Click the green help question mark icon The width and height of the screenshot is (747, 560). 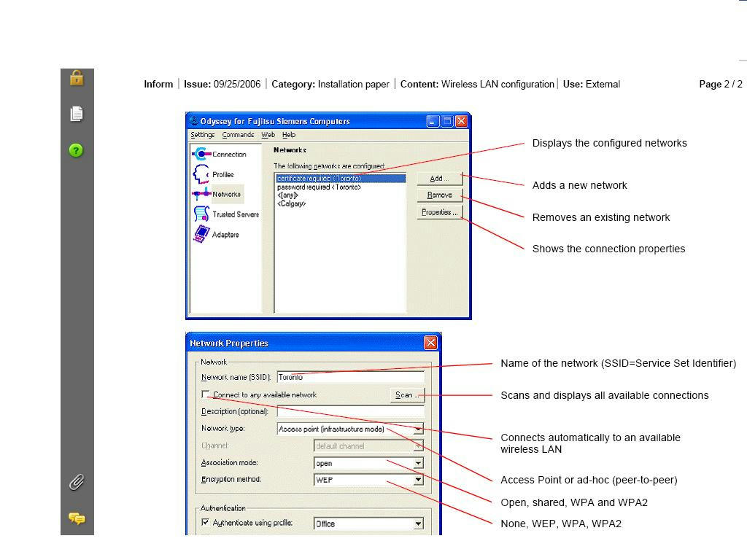76,150
